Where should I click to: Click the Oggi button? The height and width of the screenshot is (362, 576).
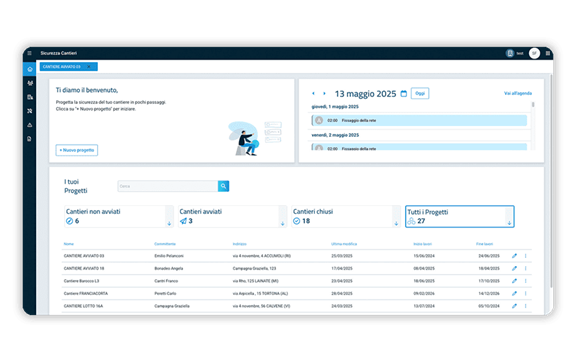(420, 93)
